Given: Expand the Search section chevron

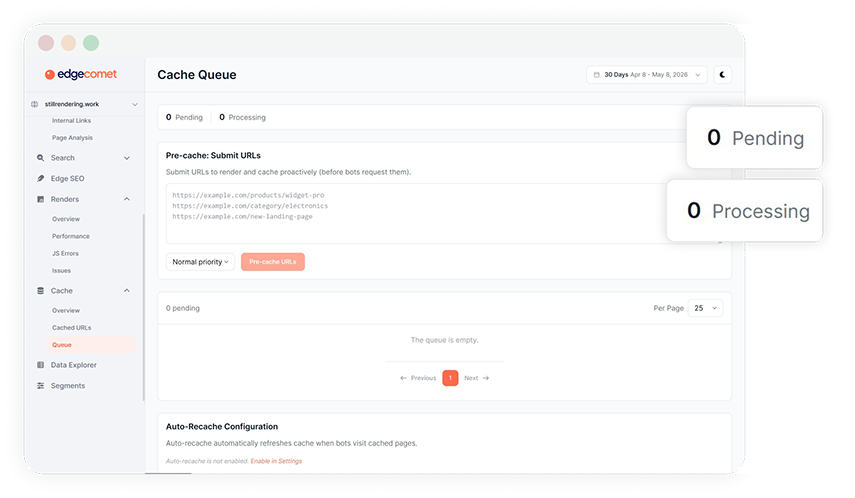Looking at the screenshot, I should (x=127, y=158).
